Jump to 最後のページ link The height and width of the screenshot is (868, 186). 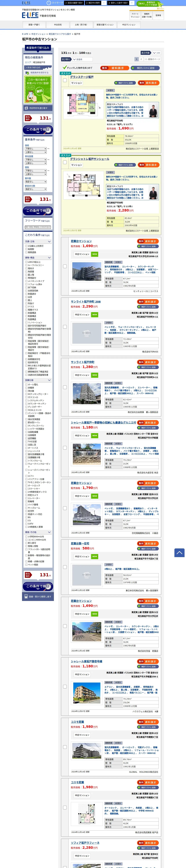(152, 59)
